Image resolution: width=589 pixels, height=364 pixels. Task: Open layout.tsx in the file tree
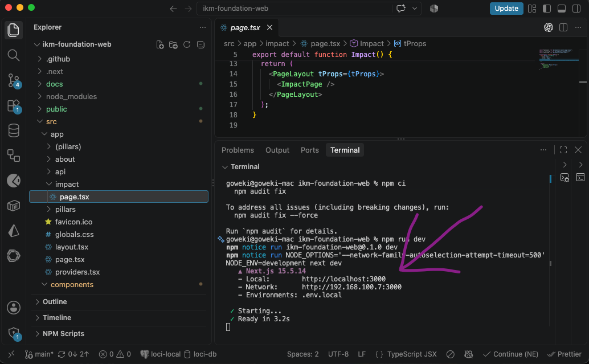pyautogui.click(x=71, y=247)
